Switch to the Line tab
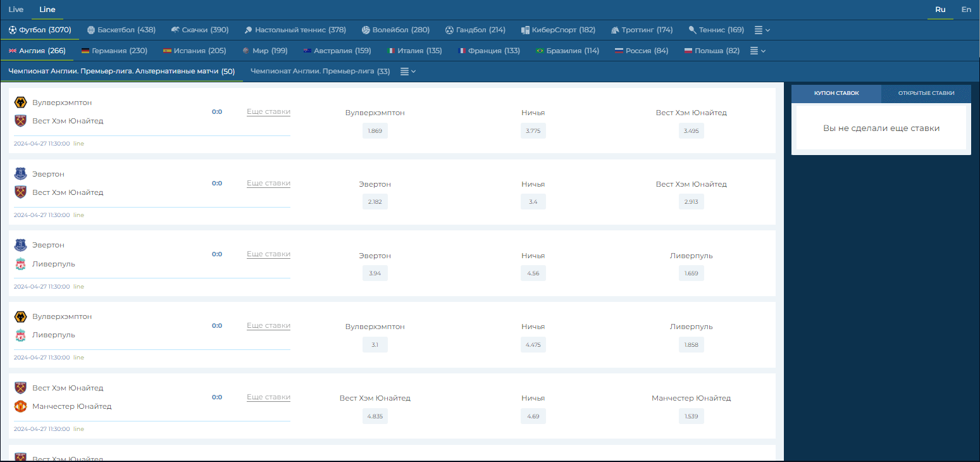This screenshot has height=462, width=980. 47,9
